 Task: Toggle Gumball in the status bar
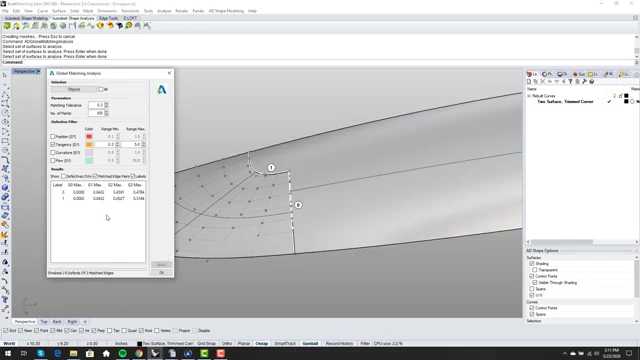(310, 344)
